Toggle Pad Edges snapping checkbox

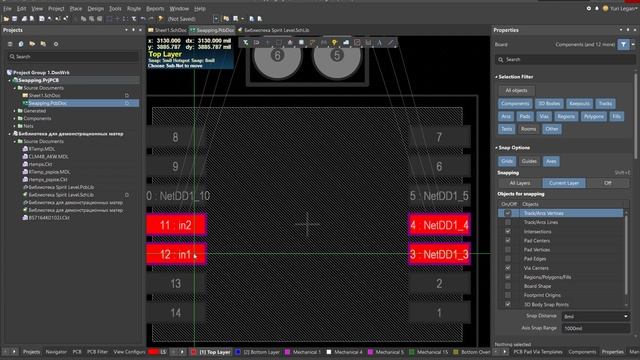point(508,259)
